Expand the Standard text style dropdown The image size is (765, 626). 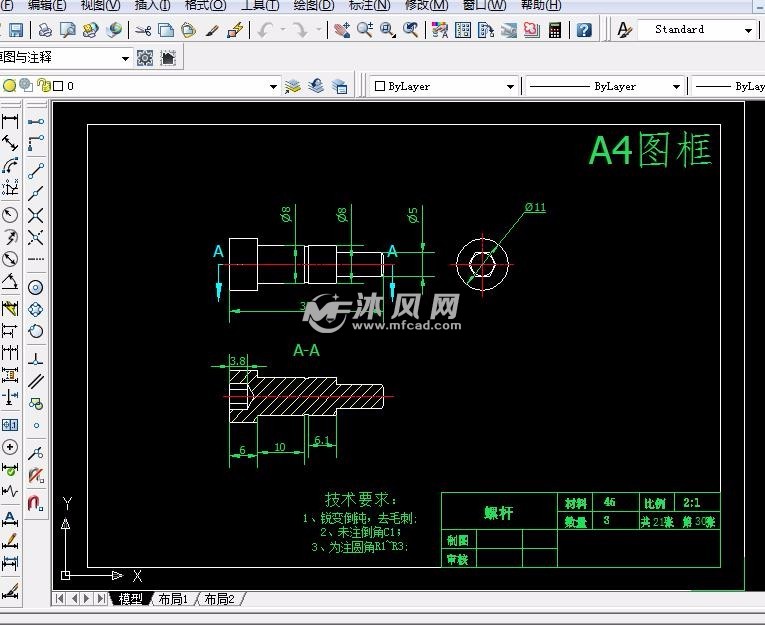click(x=748, y=30)
